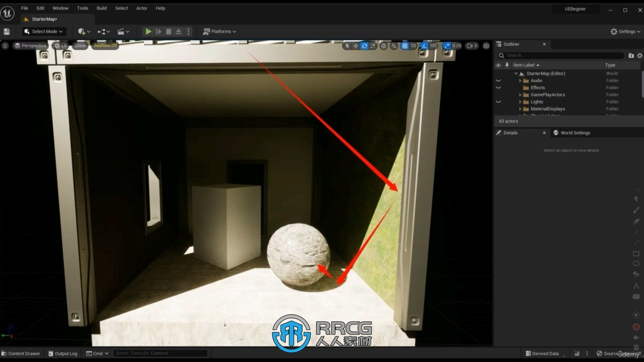644x362 pixels.
Task: Start Play in Editor with the green play button
Action: pos(148,32)
